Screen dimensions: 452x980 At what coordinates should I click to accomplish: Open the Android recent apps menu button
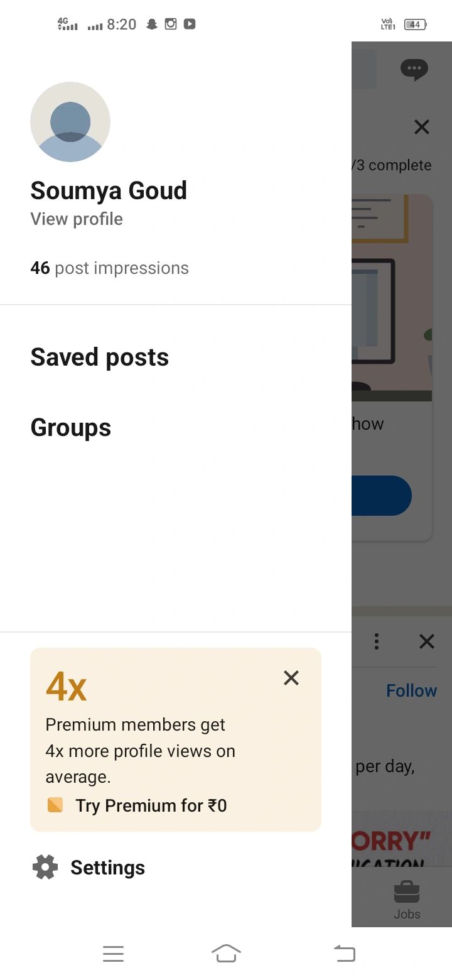113,954
